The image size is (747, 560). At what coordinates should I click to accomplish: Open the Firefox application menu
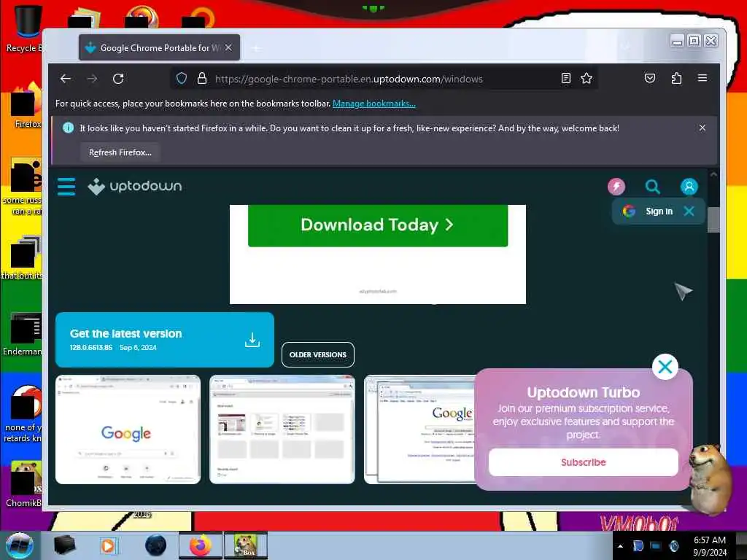703,78
